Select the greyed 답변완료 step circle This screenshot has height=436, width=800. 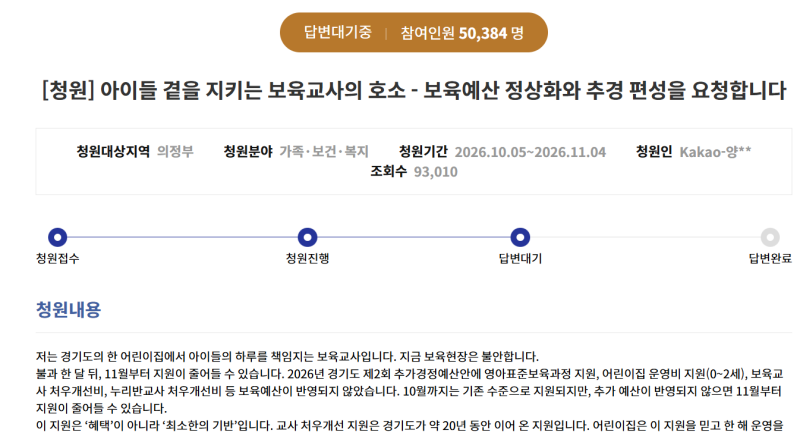coord(770,237)
